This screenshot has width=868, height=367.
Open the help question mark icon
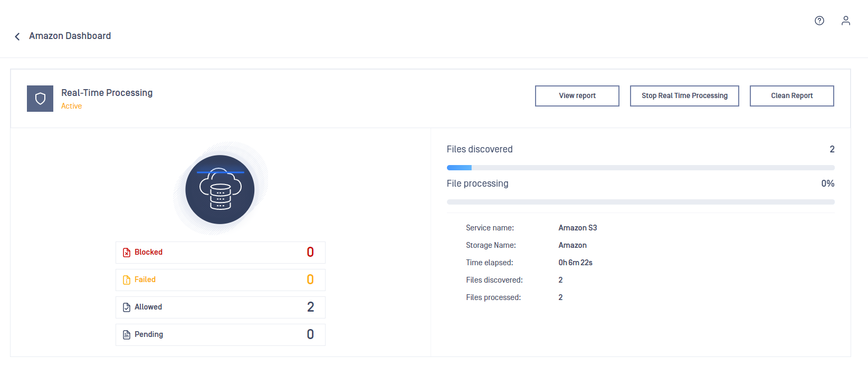tap(819, 21)
